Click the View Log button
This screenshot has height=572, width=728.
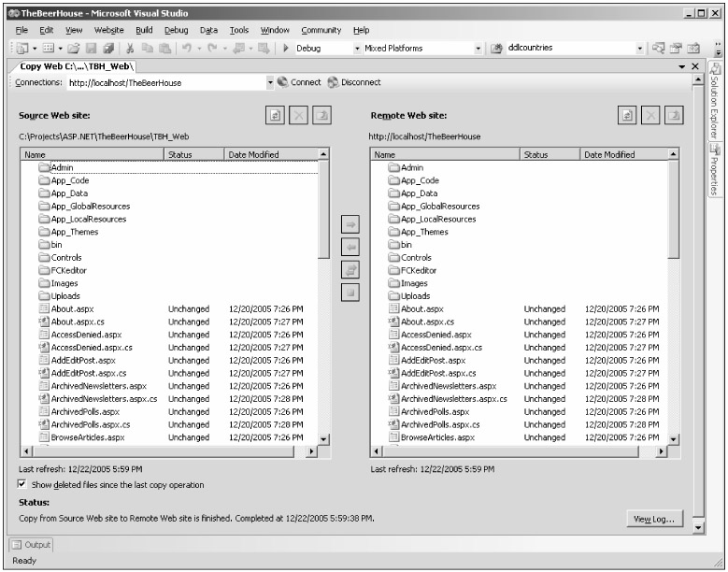point(655,519)
